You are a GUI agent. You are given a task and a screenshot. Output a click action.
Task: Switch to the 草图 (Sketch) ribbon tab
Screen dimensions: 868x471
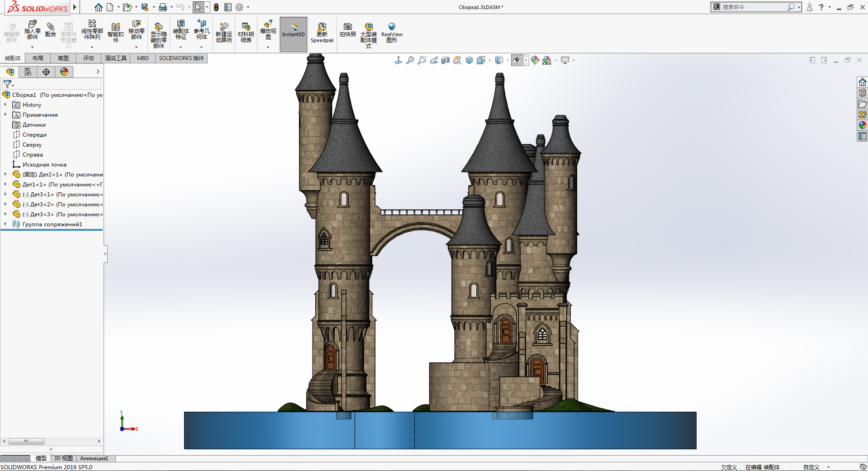tap(63, 58)
